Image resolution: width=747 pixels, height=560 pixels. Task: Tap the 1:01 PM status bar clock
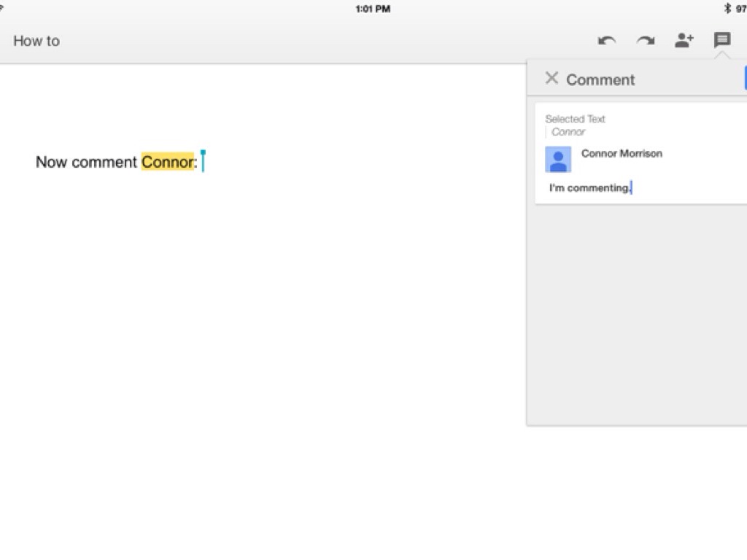click(x=373, y=9)
